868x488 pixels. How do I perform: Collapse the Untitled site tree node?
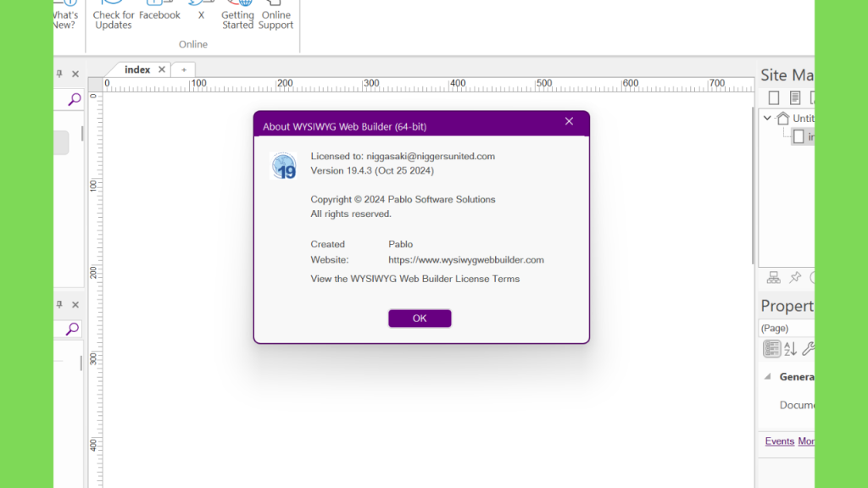[767, 118]
